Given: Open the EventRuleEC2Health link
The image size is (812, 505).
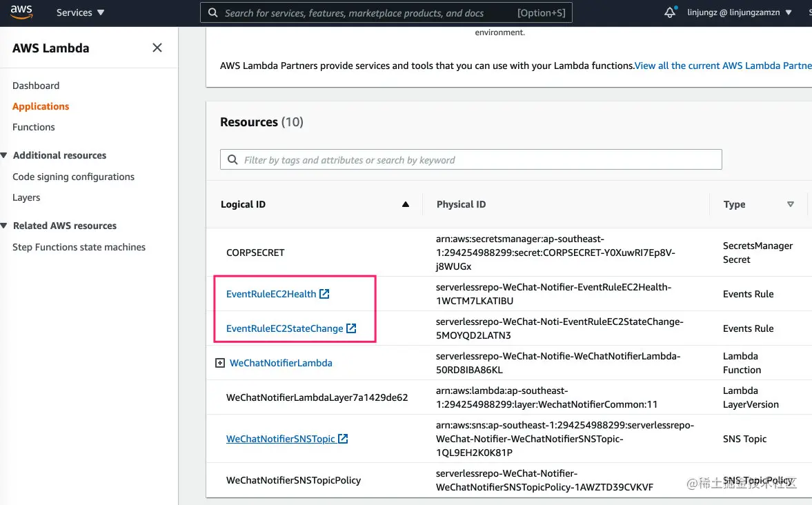Looking at the screenshot, I should (271, 294).
